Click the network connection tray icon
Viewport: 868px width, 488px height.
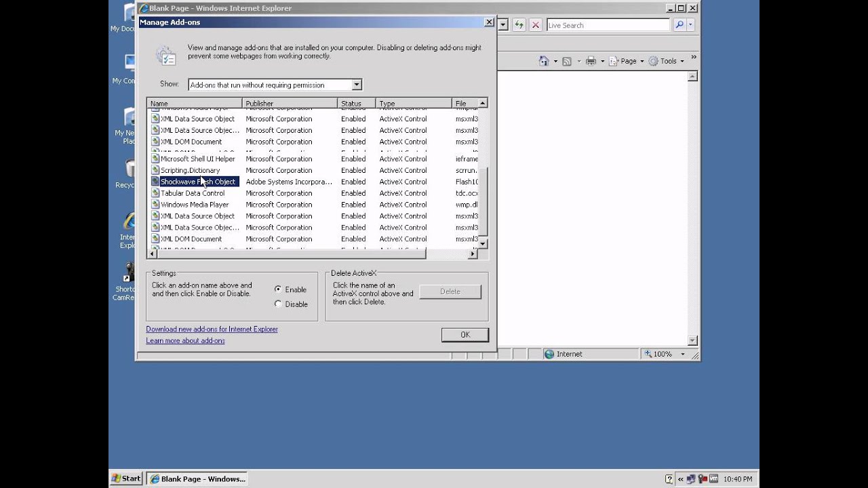[x=691, y=479]
